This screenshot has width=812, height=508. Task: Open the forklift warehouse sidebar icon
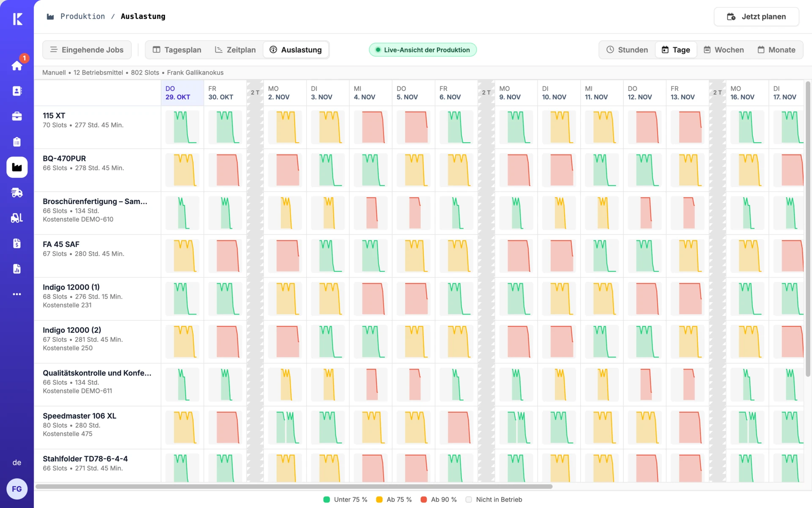17,218
